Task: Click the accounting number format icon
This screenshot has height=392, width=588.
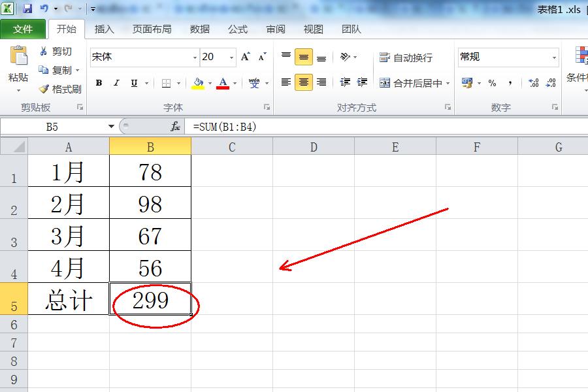Action: tap(467, 83)
